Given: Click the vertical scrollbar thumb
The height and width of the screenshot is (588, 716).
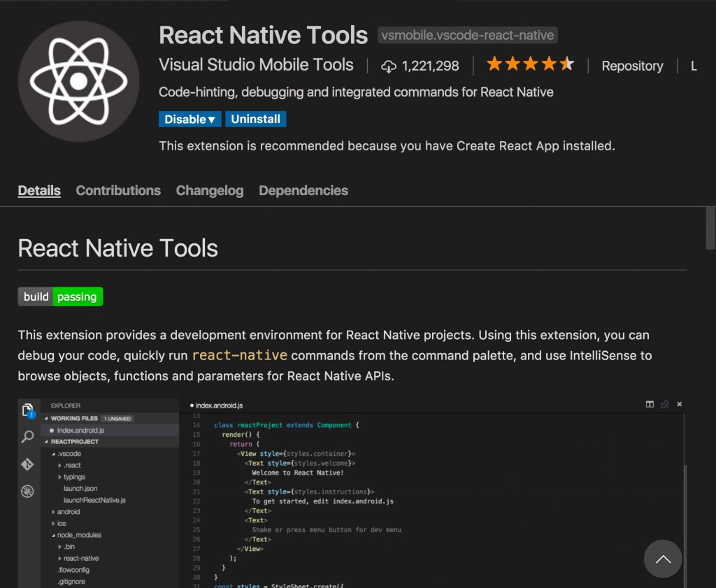Looking at the screenshot, I should click(x=710, y=228).
